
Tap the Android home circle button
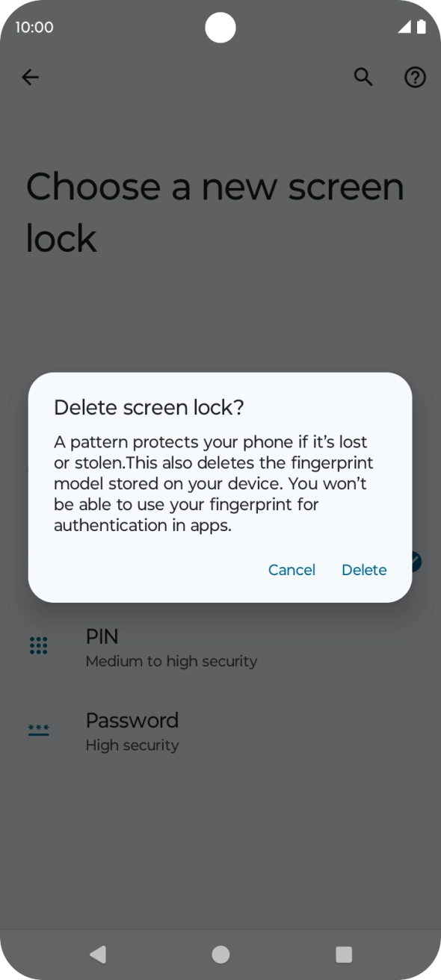(220, 954)
